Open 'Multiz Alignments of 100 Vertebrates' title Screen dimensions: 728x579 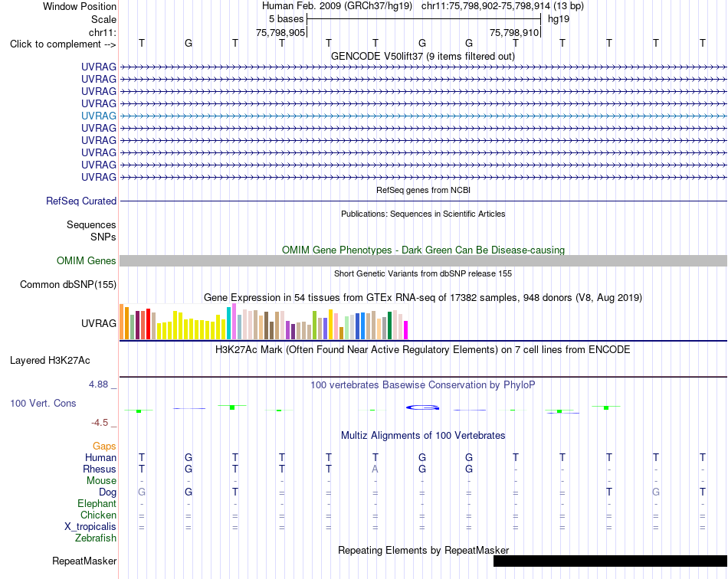click(x=423, y=435)
